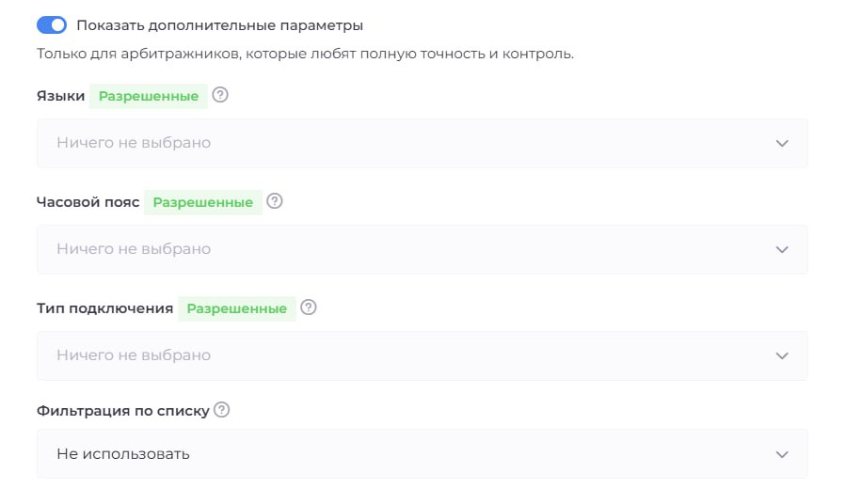Click the 'Показать дополнительные параметры' label text

point(219,25)
